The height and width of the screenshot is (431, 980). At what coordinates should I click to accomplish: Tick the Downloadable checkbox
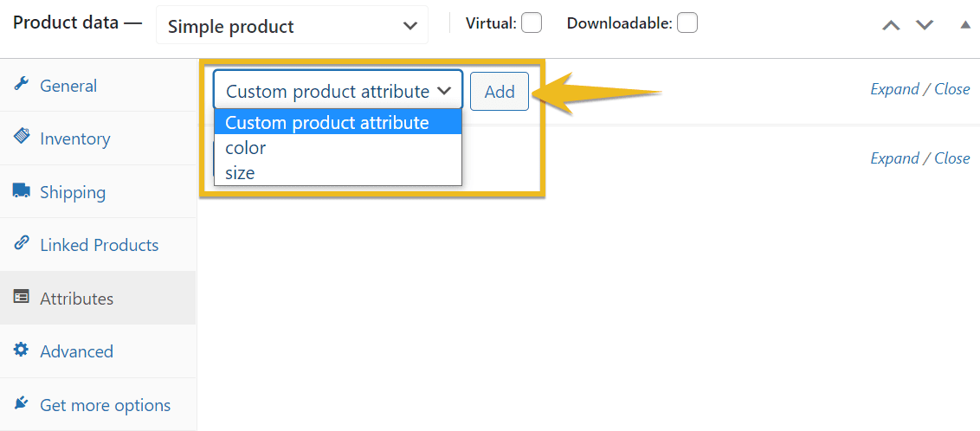point(687,23)
